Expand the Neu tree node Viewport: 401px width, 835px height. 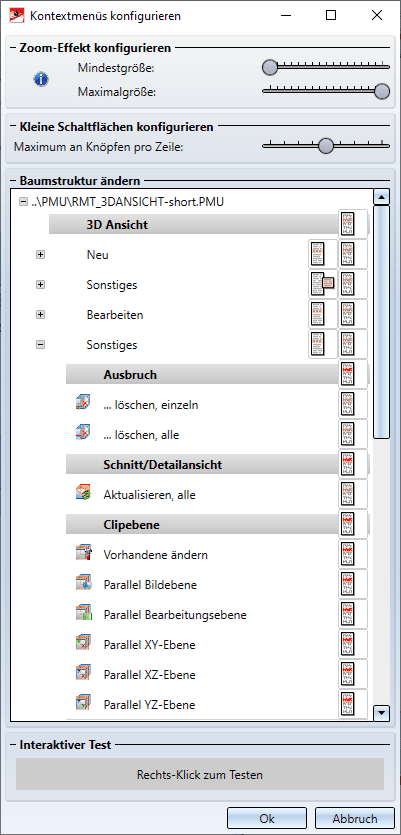click(40, 255)
